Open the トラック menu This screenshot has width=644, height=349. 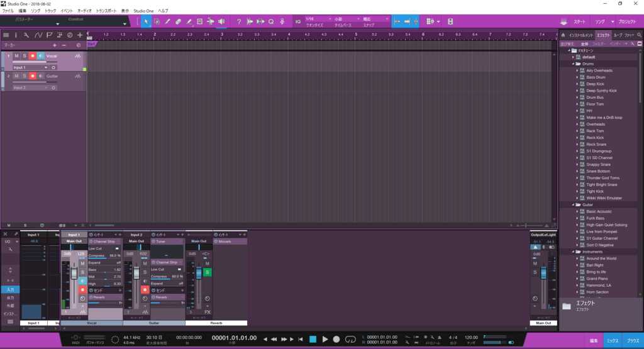tap(50, 11)
